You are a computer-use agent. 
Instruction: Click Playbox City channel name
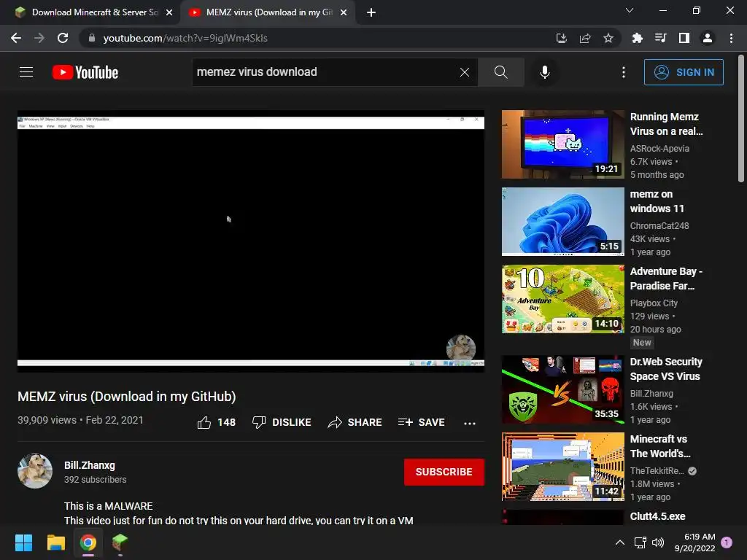[654, 303]
